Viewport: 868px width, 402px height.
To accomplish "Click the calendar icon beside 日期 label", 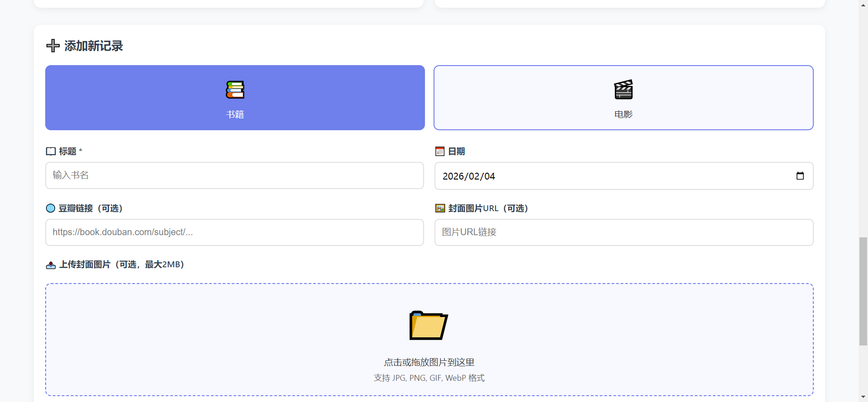I will point(440,151).
